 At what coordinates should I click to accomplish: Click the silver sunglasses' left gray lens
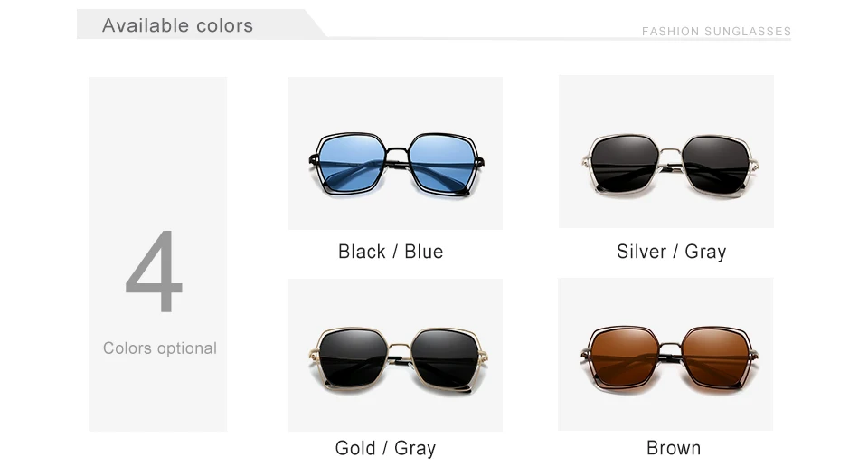(x=625, y=163)
